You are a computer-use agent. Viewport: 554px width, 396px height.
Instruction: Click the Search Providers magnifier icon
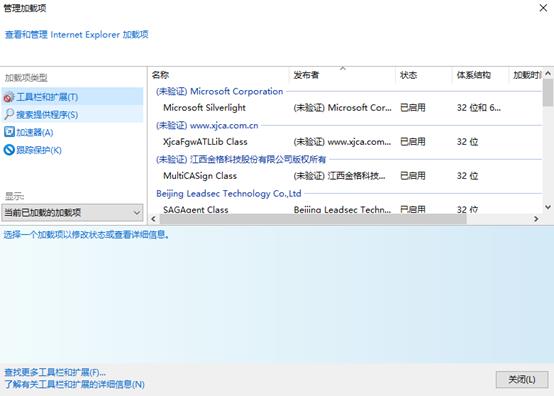click(9, 114)
